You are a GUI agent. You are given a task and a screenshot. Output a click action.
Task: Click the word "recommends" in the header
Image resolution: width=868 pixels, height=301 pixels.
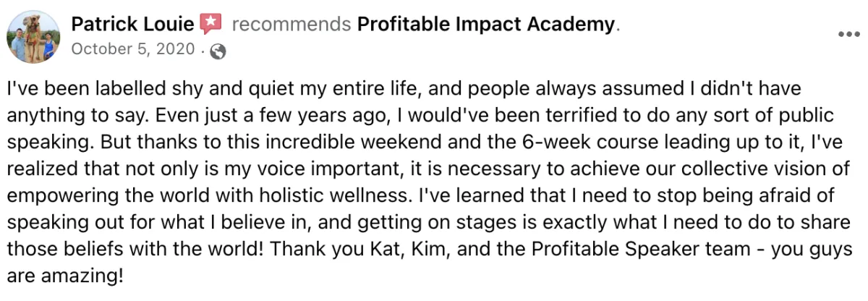291,25
